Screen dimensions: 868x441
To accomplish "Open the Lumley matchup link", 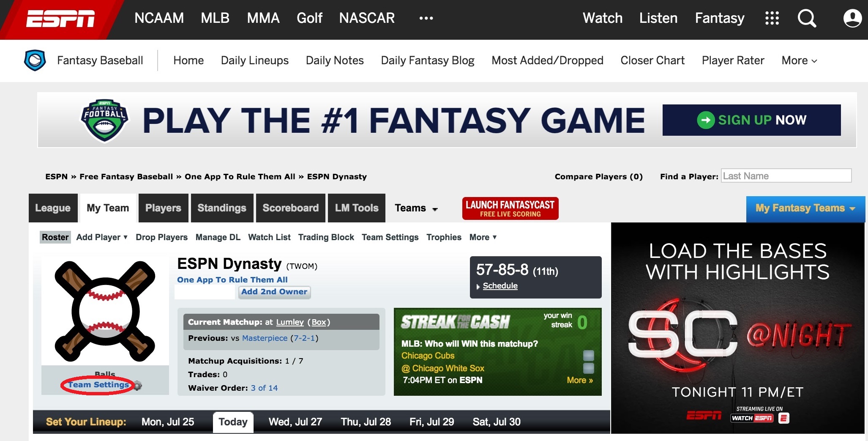I will [x=290, y=322].
